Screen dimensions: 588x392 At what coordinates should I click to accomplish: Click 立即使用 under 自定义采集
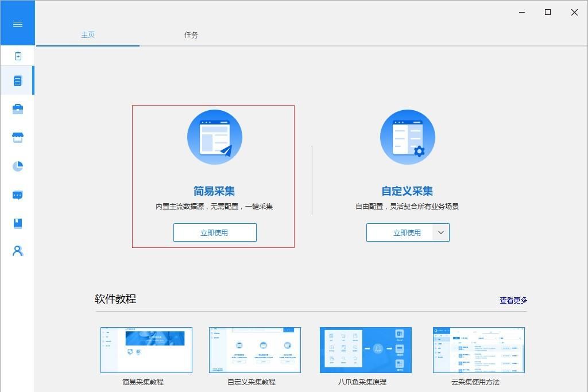[x=404, y=232]
